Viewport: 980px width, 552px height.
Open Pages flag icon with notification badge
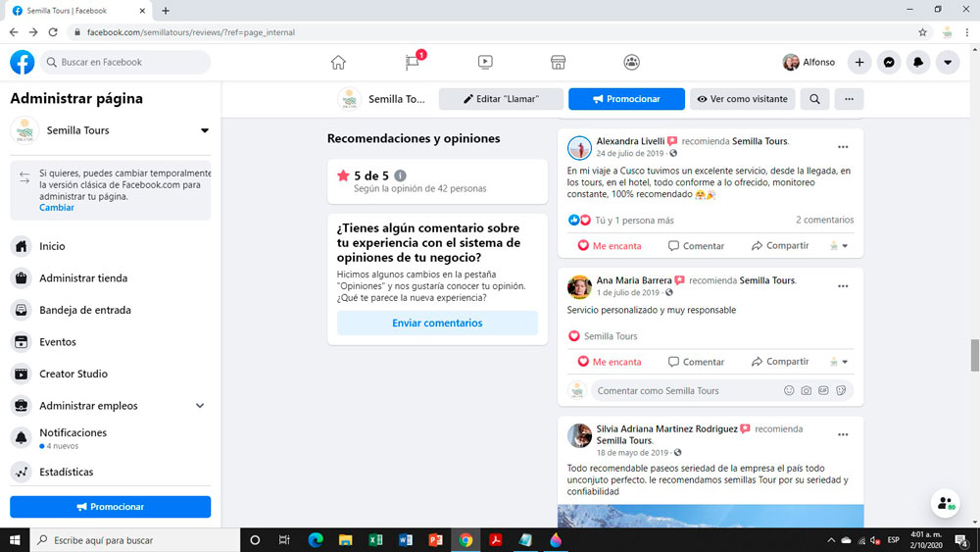click(414, 61)
